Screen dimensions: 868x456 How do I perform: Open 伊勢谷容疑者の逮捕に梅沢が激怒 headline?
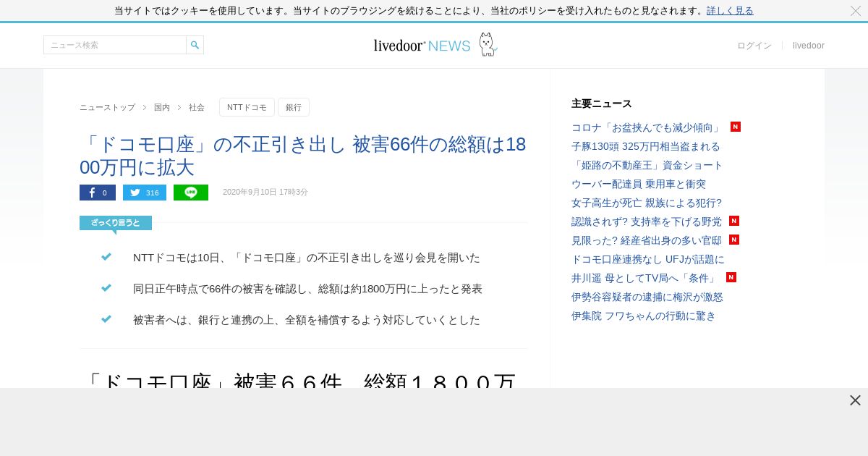coord(647,297)
